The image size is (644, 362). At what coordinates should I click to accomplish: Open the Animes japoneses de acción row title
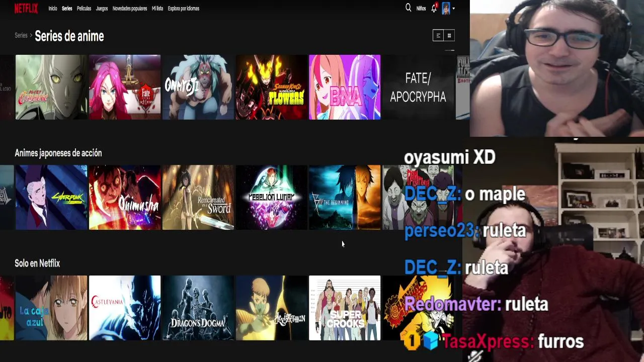(x=58, y=153)
